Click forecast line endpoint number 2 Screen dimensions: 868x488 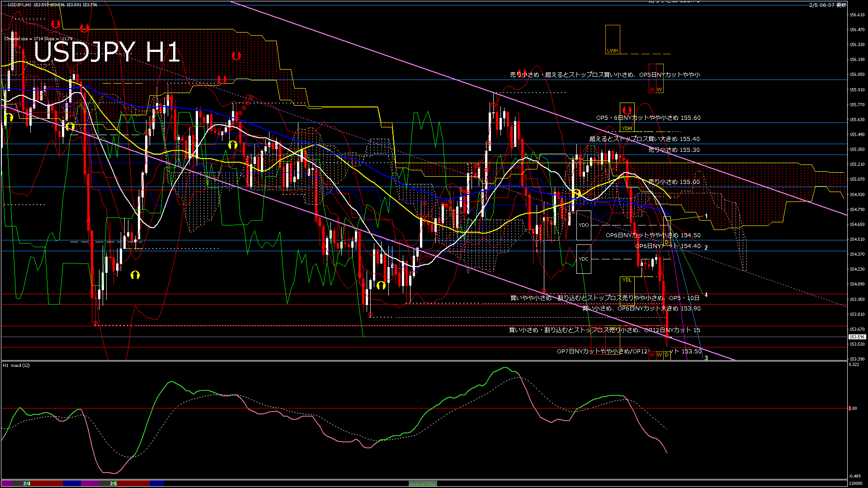click(706, 248)
